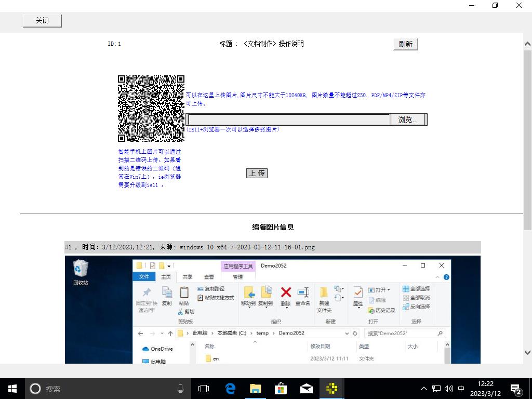The image size is (532, 399).
Task: Click the 上传 upload button
Action: pyautogui.click(x=257, y=173)
